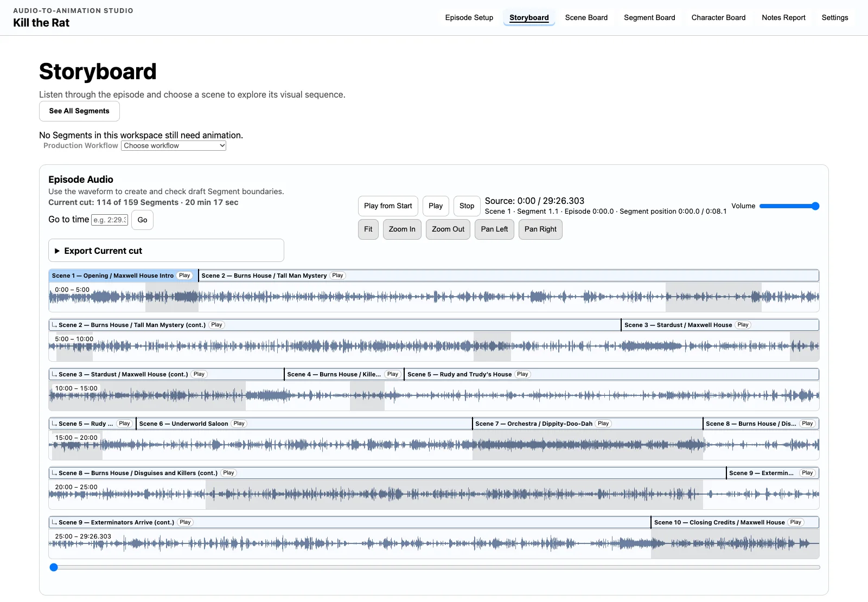
Task: Focus the Go to time input field
Action: click(x=110, y=220)
